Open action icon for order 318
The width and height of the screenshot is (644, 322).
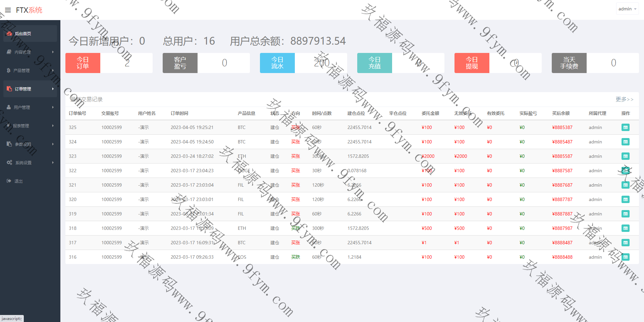[x=625, y=228]
